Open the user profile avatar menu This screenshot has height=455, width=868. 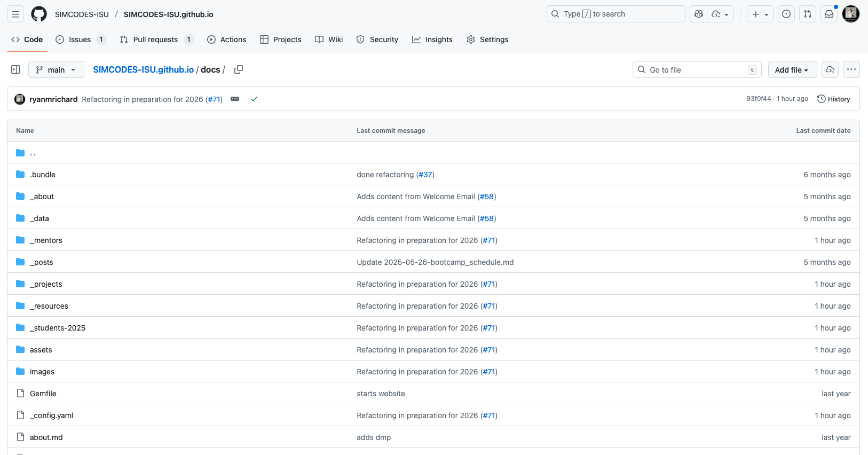(x=850, y=14)
